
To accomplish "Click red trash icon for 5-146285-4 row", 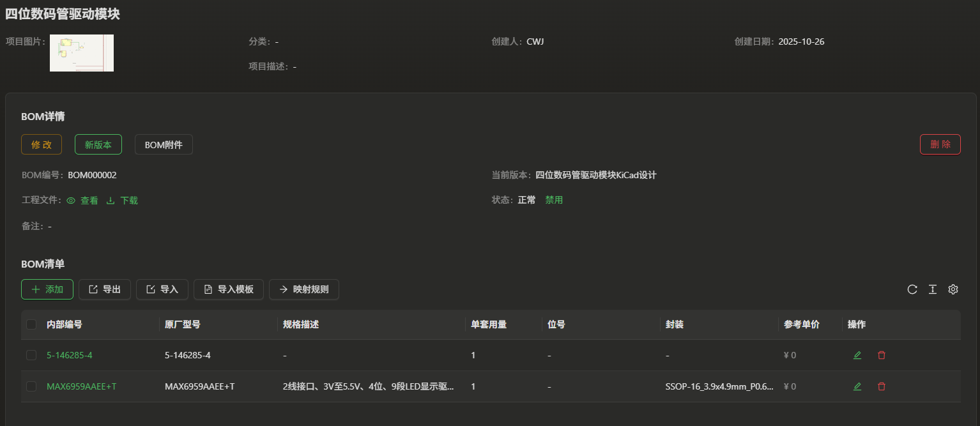I will (x=882, y=355).
